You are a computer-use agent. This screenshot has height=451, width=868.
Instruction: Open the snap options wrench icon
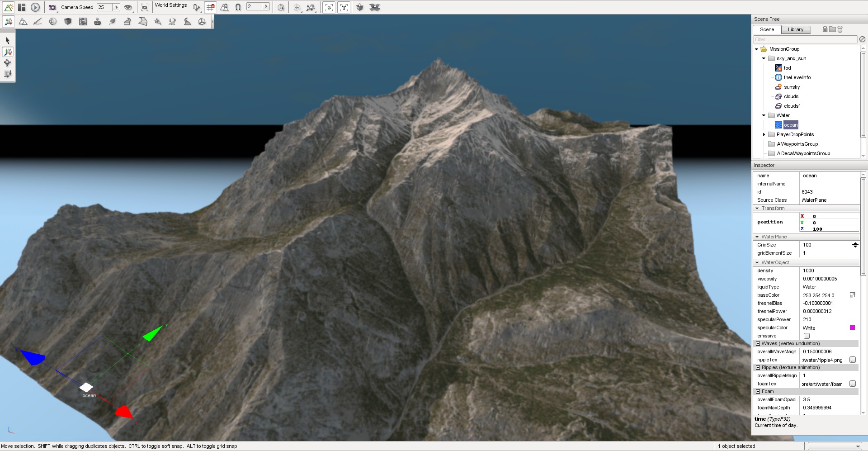click(x=197, y=7)
